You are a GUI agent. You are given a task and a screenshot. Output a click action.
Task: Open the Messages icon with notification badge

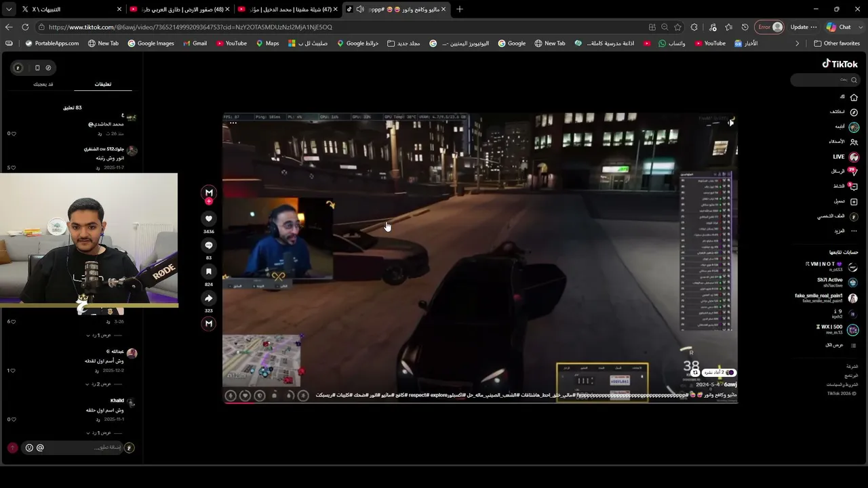(x=853, y=171)
